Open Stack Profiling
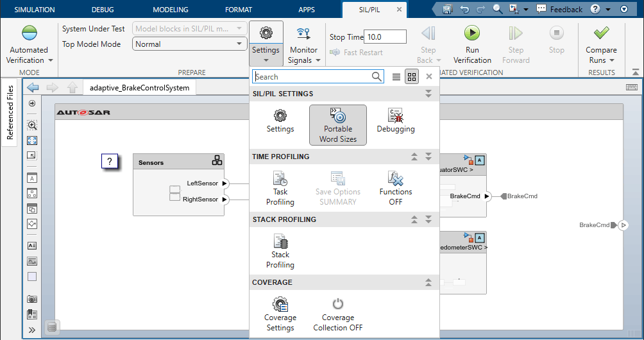 [x=280, y=251]
